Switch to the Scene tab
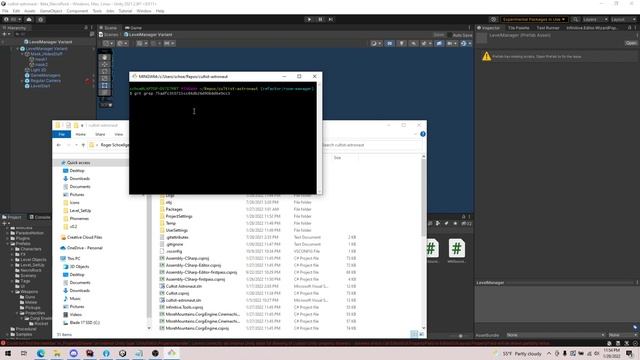 tap(108, 28)
